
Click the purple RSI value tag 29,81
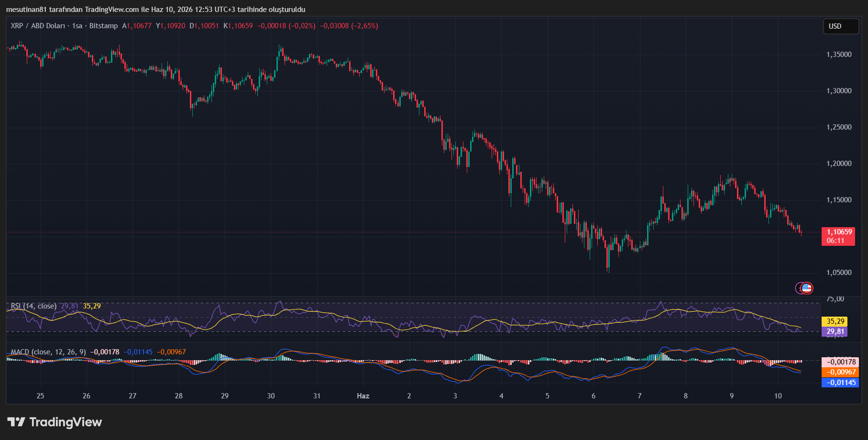click(x=834, y=331)
